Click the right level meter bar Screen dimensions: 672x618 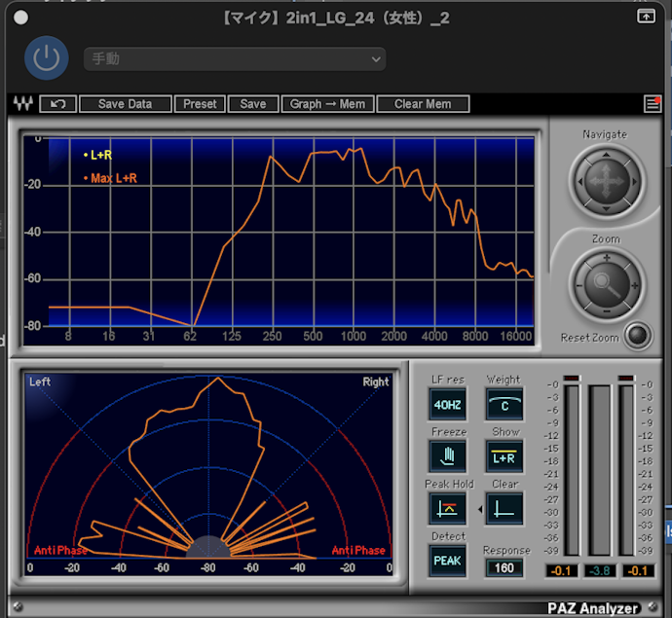point(626,470)
